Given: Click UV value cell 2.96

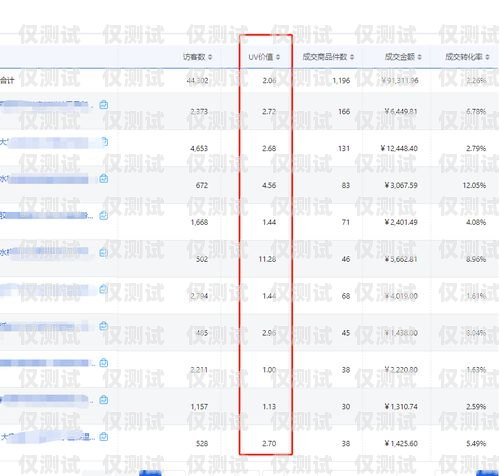Looking at the screenshot, I should pyautogui.click(x=269, y=333).
